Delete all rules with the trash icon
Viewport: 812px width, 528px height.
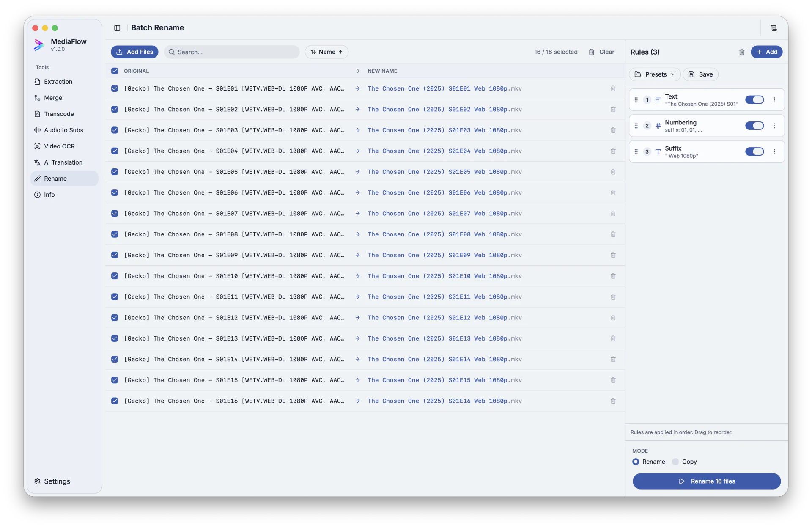tap(742, 52)
